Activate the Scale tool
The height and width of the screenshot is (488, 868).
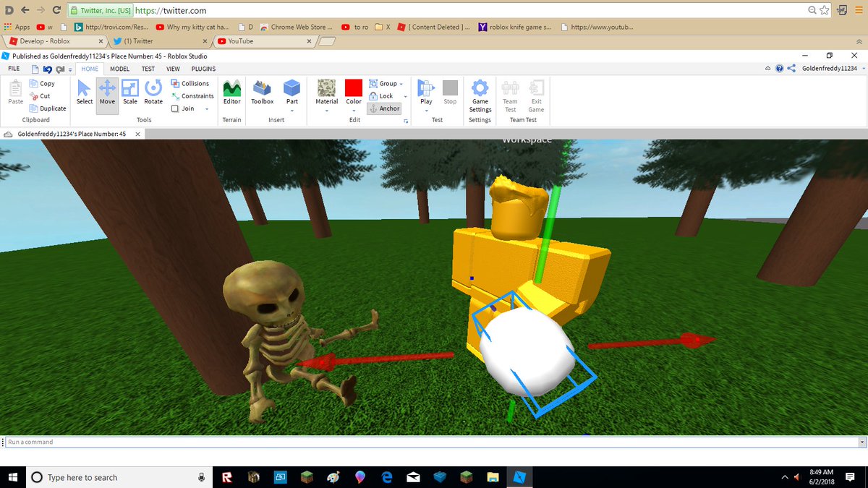(130, 93)
